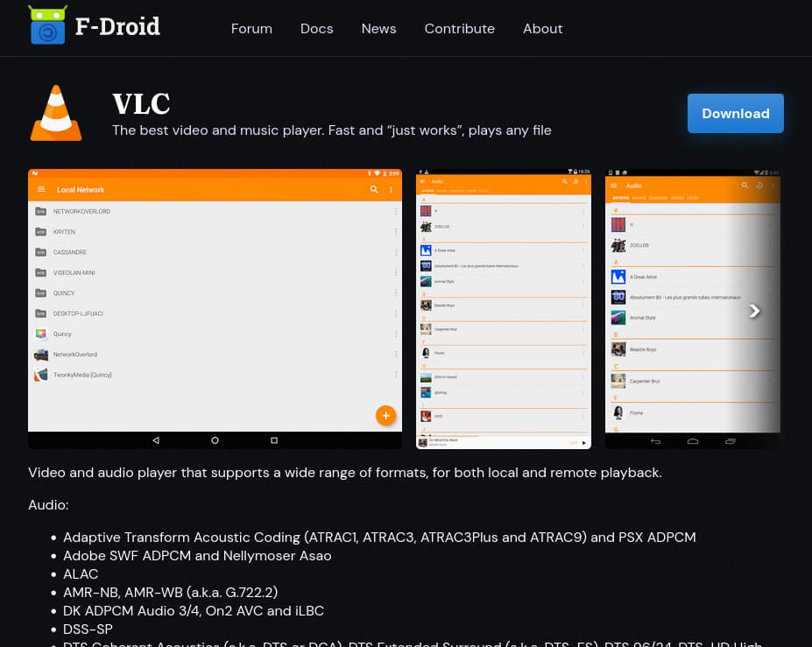Click the F-Droid robot logo
Image resolution: width=812 pixels, height=647 pixels.
47,25
